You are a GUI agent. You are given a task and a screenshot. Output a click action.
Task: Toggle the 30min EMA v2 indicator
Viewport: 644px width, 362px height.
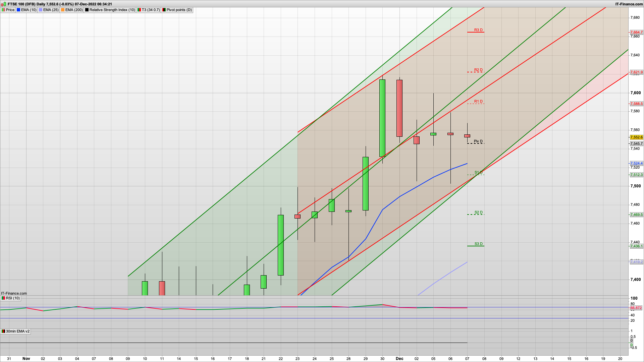3,331
